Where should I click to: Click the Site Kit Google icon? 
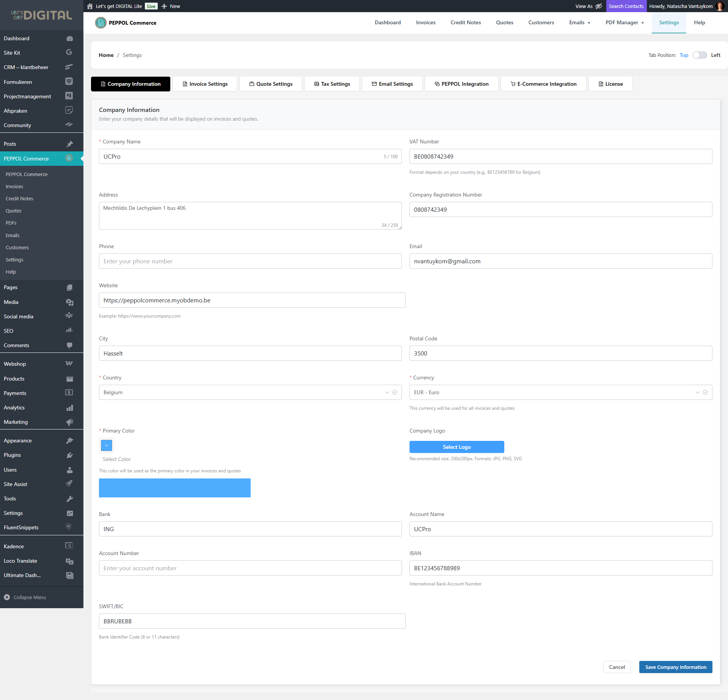[x=69, y=52]
